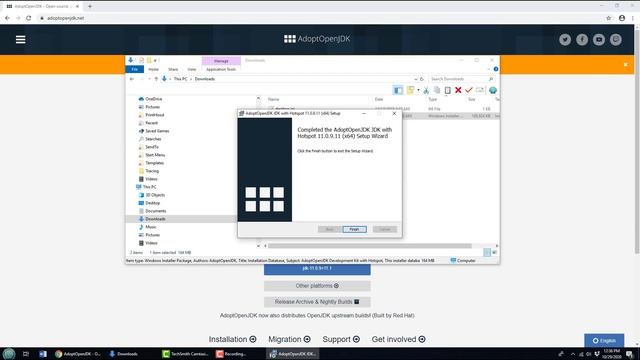Reload the adoptopenjdk.net browser page
Viewport: 640px width, 360px height.
pyautogui.click(x=29, y=18)
